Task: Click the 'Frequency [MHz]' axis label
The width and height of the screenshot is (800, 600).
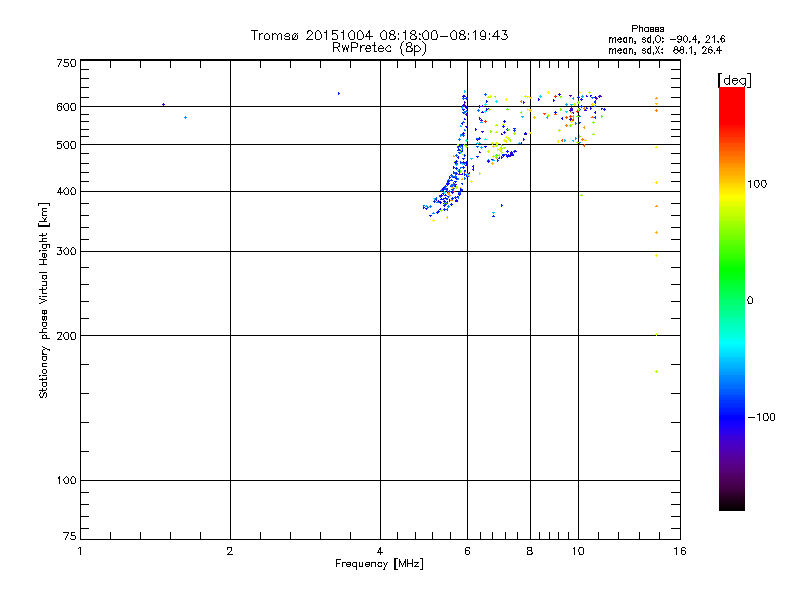Action: (x=379, y=564)
